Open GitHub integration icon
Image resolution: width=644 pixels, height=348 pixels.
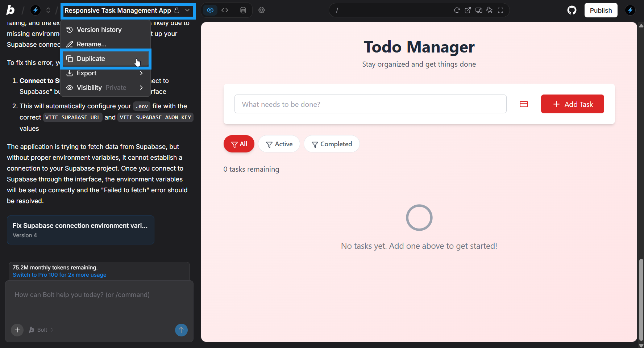(x=572, y=10)
